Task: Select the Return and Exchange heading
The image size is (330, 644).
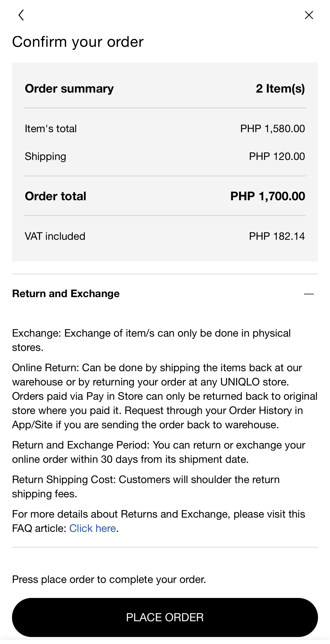Action: click(66, 294)
